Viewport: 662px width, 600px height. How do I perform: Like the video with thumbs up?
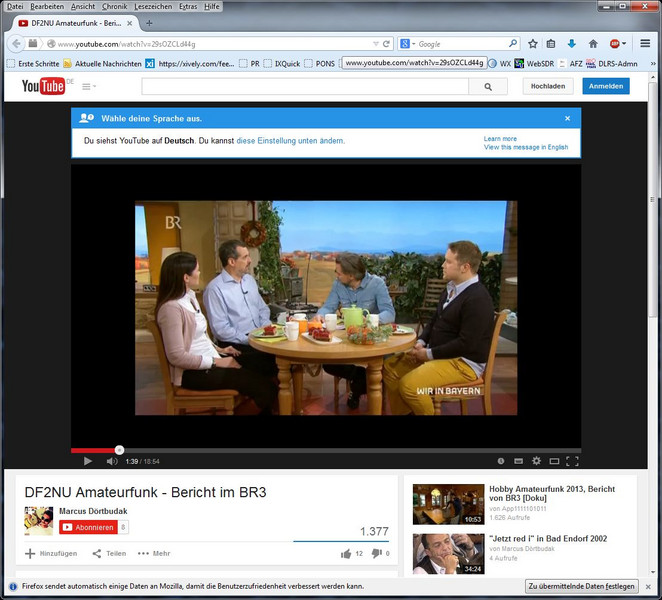pos(346,554)
